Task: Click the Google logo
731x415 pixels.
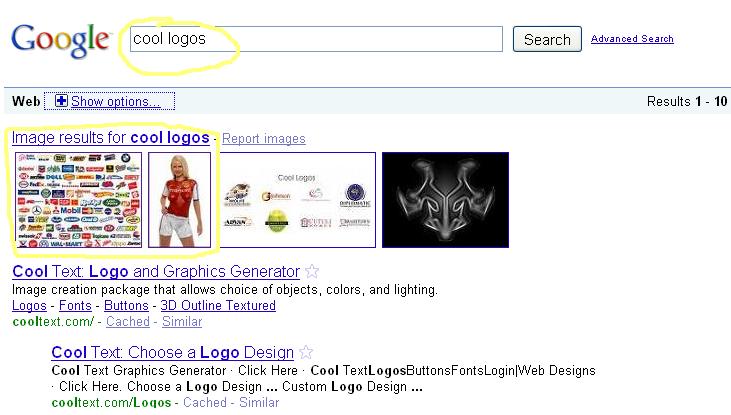Action: 60,39
